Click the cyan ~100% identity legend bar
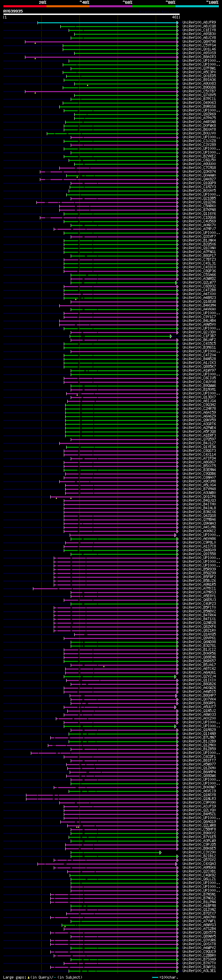The height and width of the screenshot is (980, 222). (x=197, y=6)
